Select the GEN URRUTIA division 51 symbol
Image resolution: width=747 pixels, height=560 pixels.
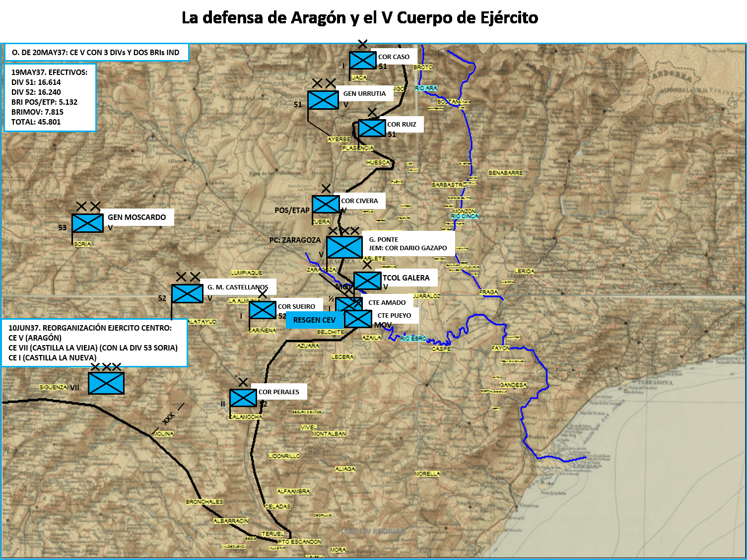tap(323, 100)
